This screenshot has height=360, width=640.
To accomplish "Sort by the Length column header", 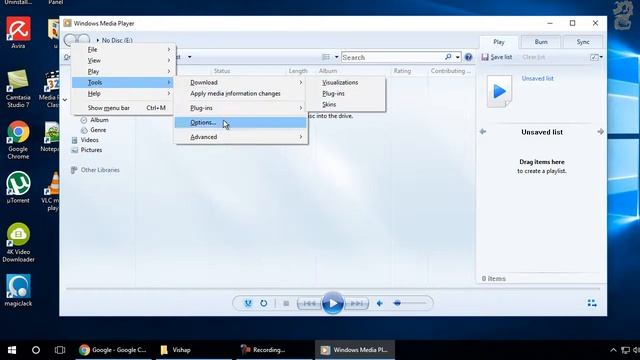I will (298, 71).
